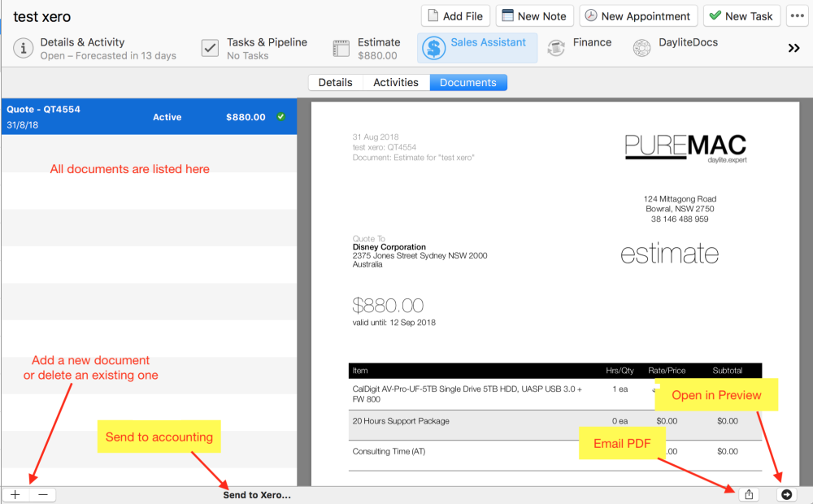
Task: Open DayliteDocs
Action: point(665,47)
